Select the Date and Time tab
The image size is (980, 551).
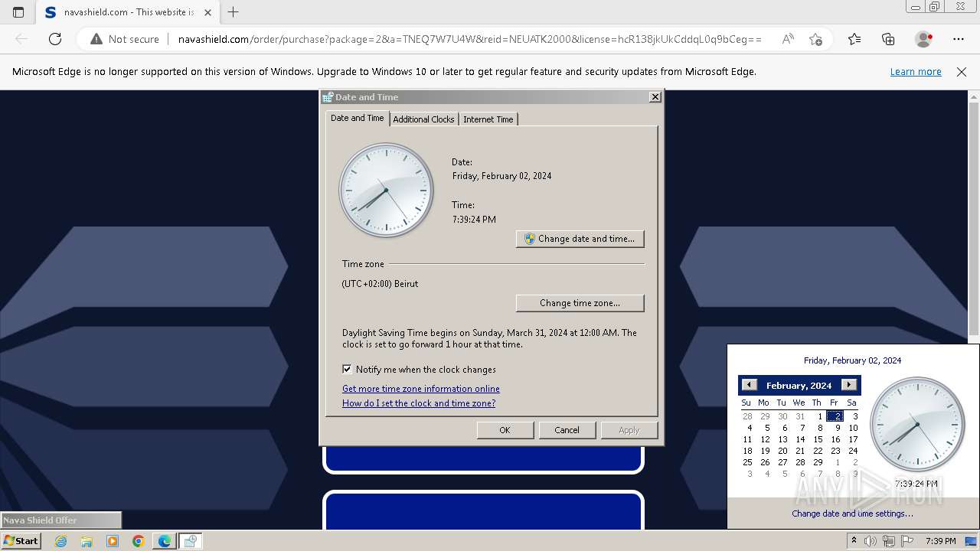[x=358, y=118]
